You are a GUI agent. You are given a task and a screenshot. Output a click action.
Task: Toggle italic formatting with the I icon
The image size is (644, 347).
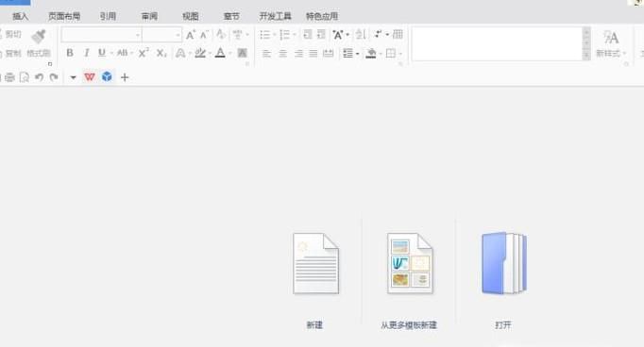86,53
